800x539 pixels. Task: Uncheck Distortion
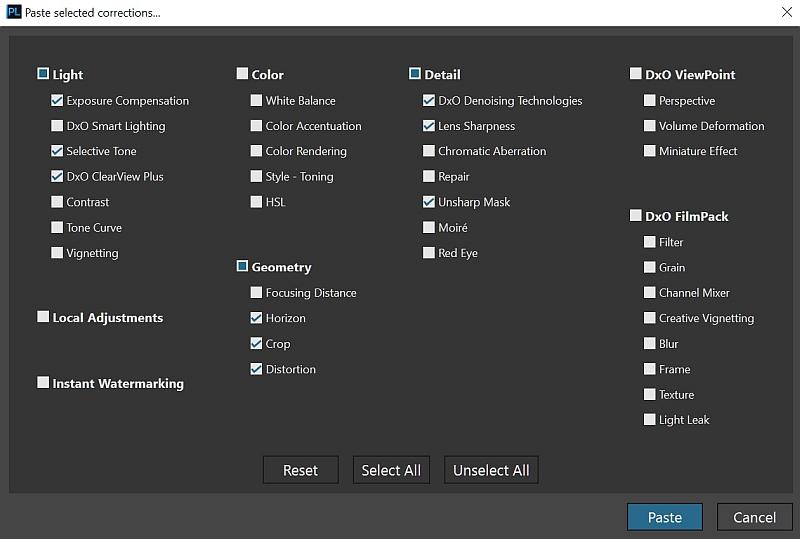[x=256, y=369]
